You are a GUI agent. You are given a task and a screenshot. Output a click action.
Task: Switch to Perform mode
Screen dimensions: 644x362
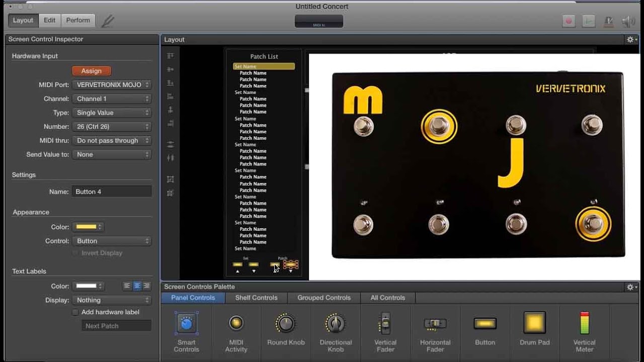pos(78,21)
